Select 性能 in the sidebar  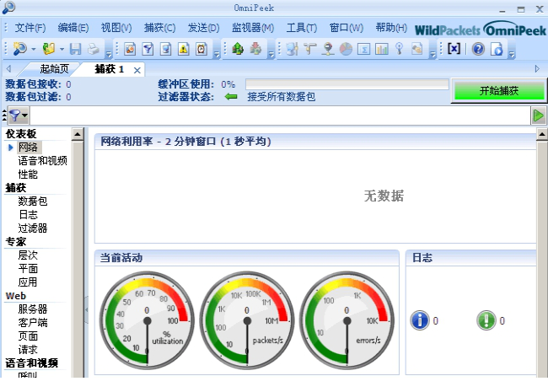[28, 174]
